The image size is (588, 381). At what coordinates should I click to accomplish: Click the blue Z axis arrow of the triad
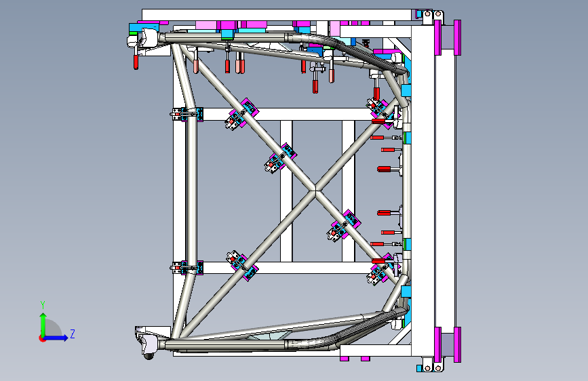tap(56, 338)
